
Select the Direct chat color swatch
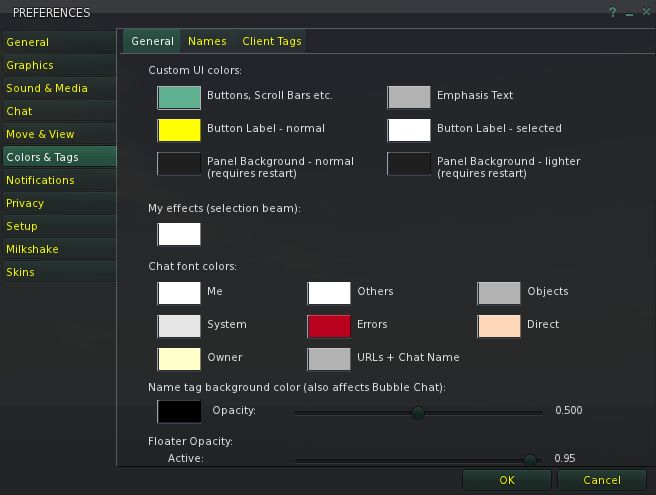(x=499, y=325)
